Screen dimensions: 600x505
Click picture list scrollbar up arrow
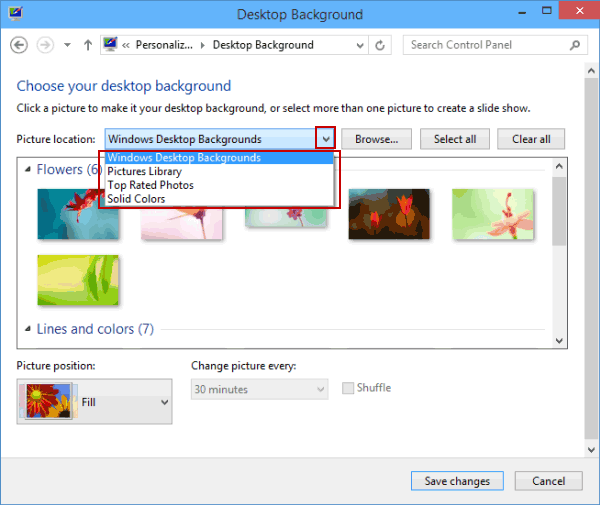[559, 166]
